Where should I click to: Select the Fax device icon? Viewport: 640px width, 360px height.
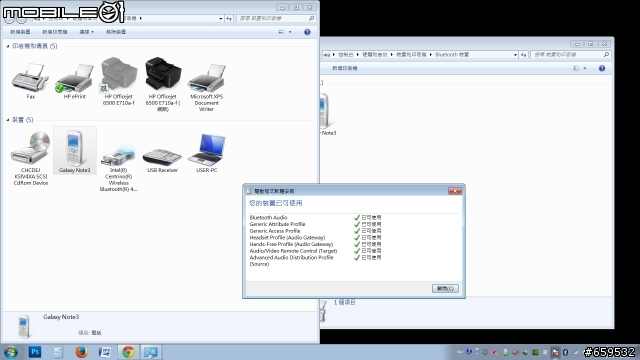click(30, 79)
